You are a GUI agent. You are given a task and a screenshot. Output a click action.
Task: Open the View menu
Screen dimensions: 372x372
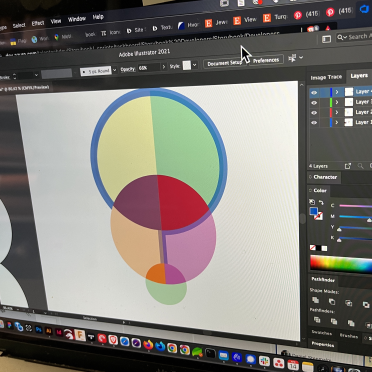[x=56, y=21]
